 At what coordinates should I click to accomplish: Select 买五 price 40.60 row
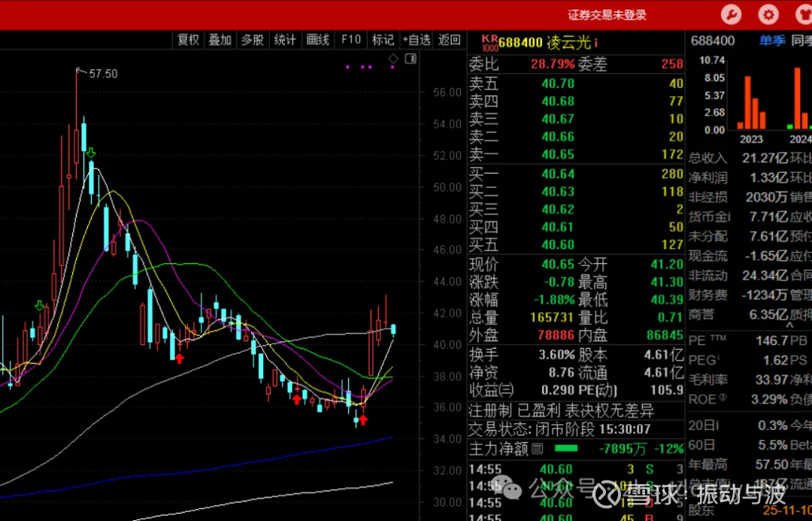tap(576, 244)
